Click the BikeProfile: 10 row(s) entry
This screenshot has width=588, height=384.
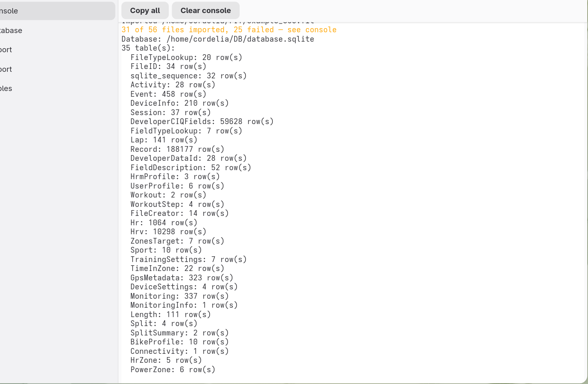click(179, 342)
